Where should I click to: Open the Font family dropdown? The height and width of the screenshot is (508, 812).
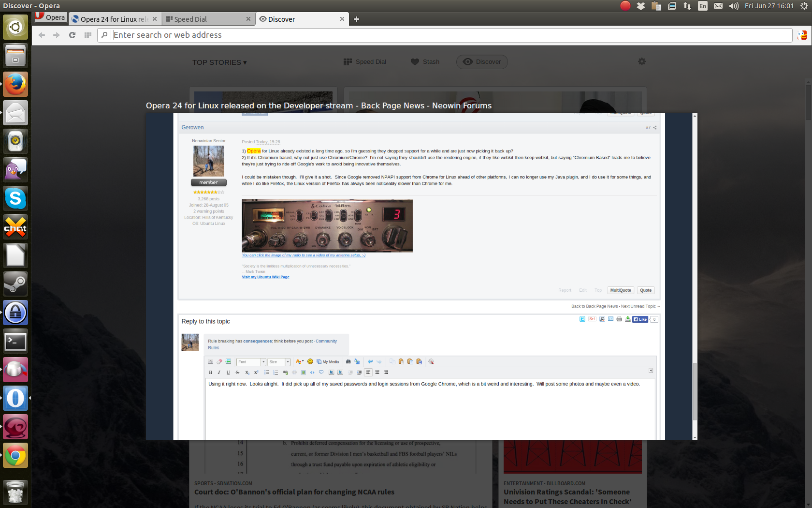pos(250,362)
